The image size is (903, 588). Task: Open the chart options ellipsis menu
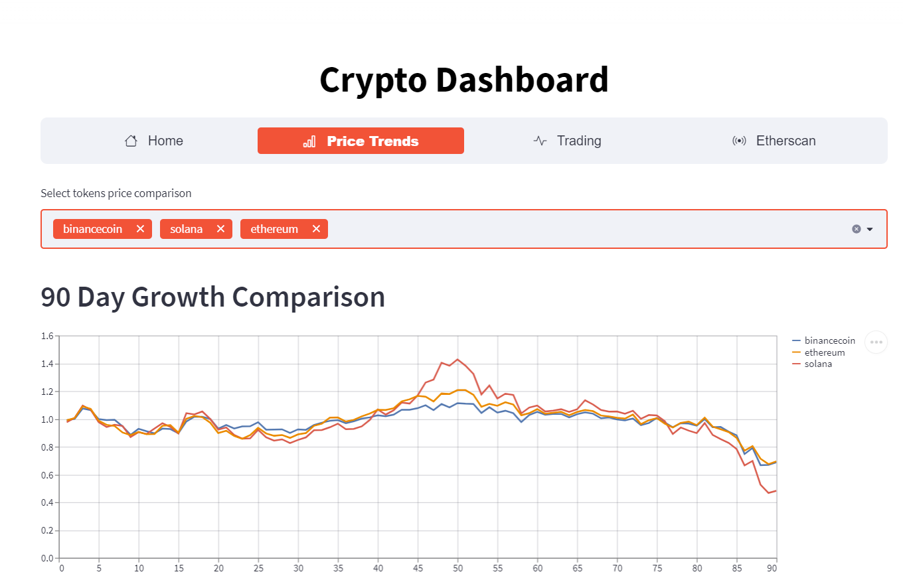point(876,342)
